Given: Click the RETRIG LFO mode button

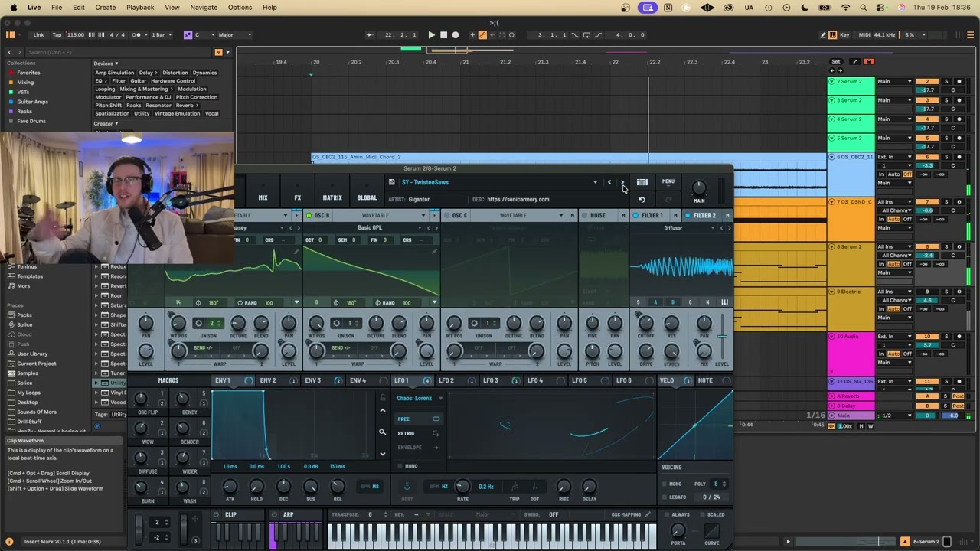Looking at the screenshot, I should tap(418, 433).
